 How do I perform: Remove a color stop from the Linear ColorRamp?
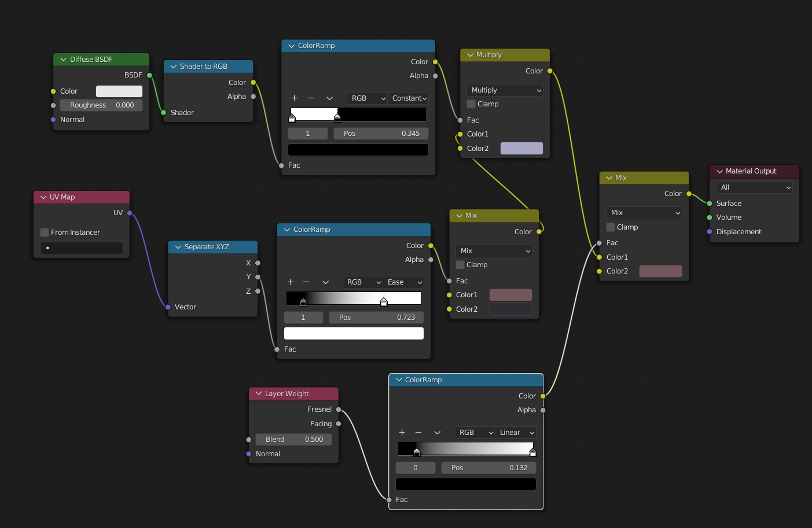tap(418, 433)
